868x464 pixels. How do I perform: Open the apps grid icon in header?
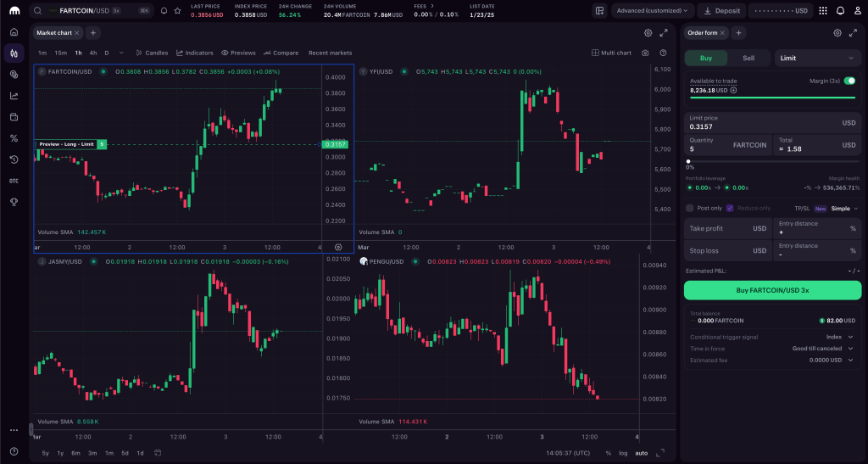pyautogui.click(x=823, y=11)
